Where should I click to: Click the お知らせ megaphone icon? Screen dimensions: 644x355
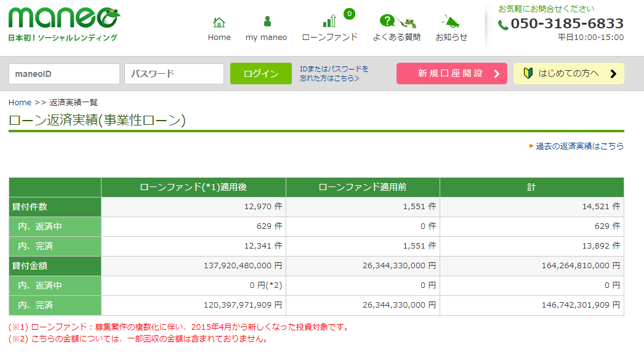[x=451, y=21]
